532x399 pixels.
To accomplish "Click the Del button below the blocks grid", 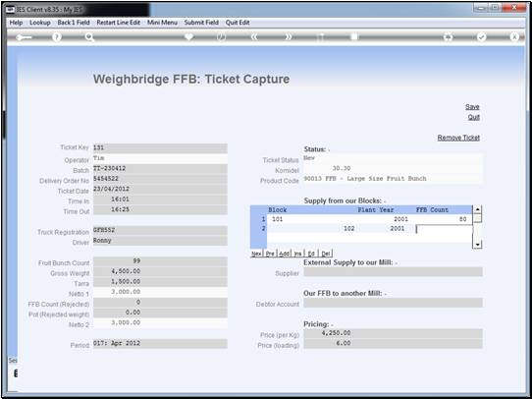I will click(325, 254).
